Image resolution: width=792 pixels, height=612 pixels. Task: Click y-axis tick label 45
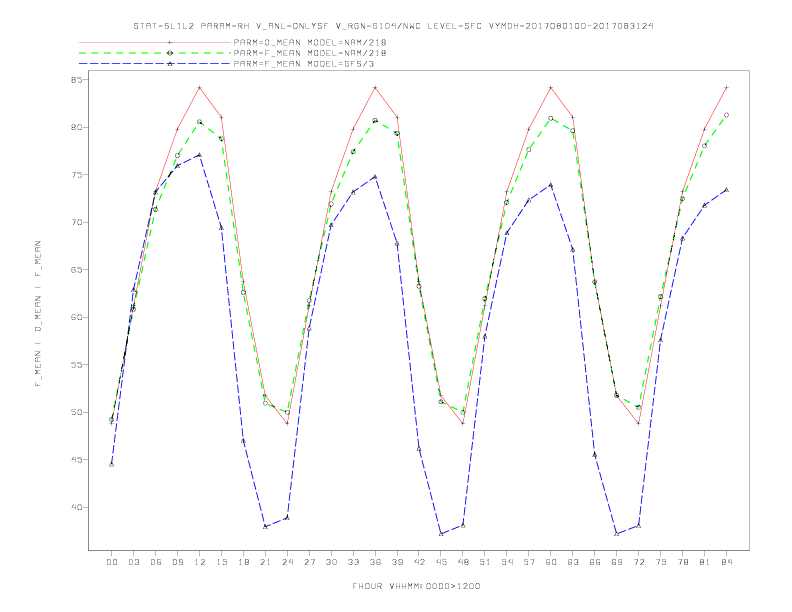pos(77,460)
